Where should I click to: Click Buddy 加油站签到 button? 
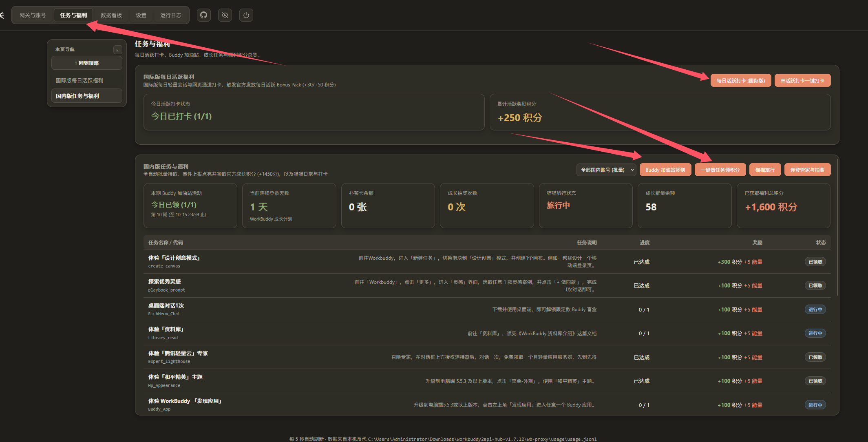tap(665, 170)
